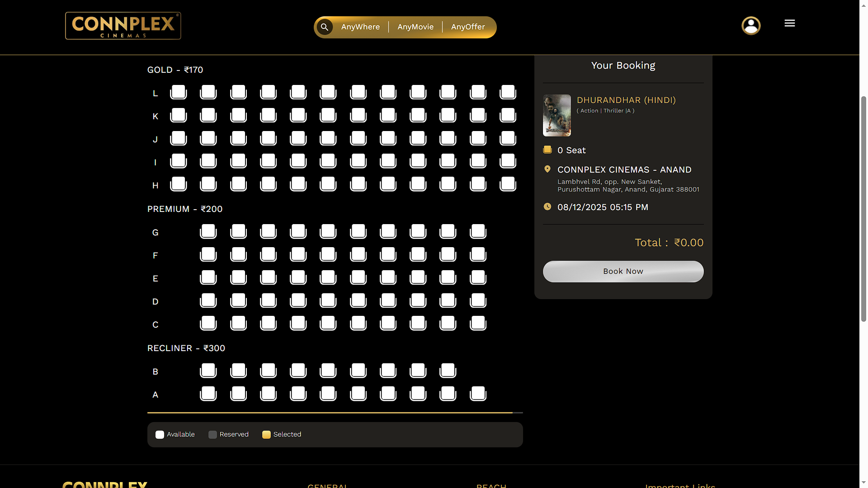Open the user profile icon

[x=751, y=26]
